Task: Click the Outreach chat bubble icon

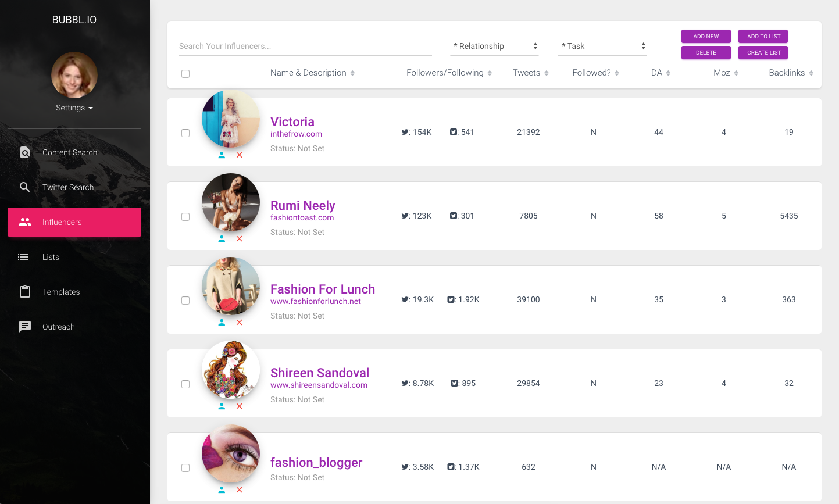Action: tap(25, 327)
